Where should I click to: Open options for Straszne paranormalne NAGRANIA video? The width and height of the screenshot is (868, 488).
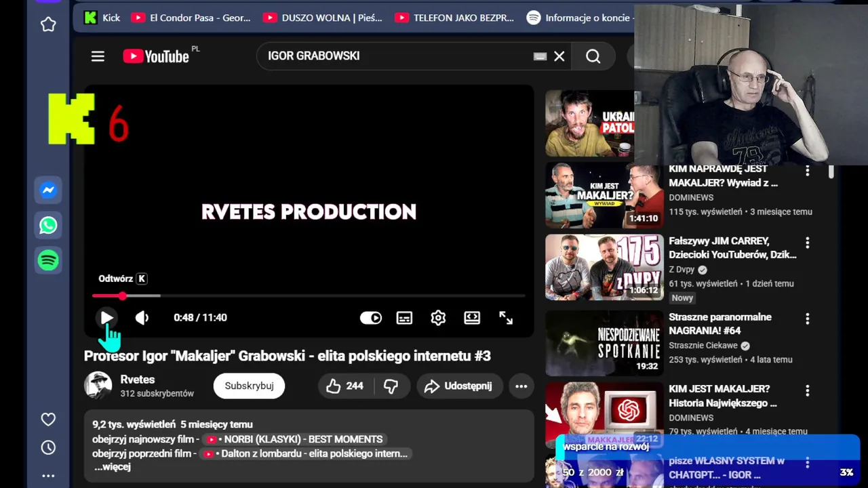(x=807, y=319)
